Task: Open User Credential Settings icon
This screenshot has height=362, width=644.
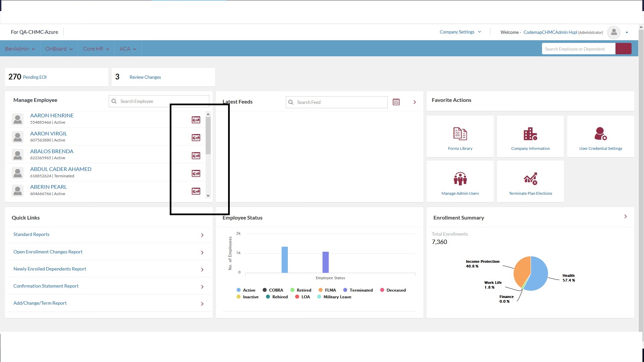Action: (600, 134)
